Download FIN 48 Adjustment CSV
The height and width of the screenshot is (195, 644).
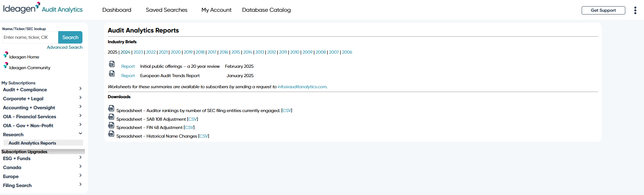189,128
